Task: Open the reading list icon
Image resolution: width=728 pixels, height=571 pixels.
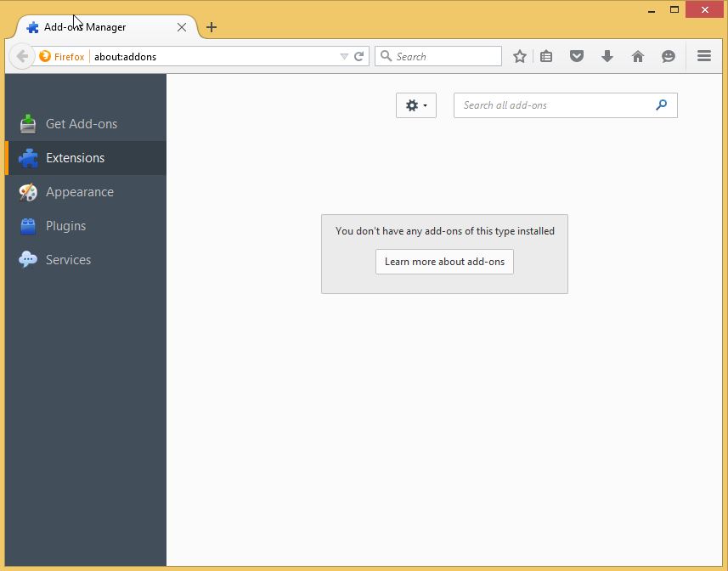Action: (x=546, y=56)
